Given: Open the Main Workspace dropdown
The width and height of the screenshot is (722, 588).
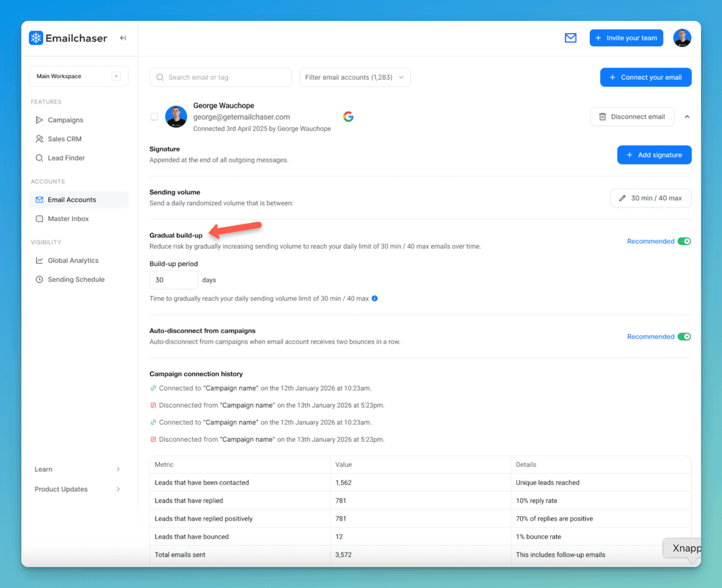Looking at the screenshot, I should coord(79,77).
